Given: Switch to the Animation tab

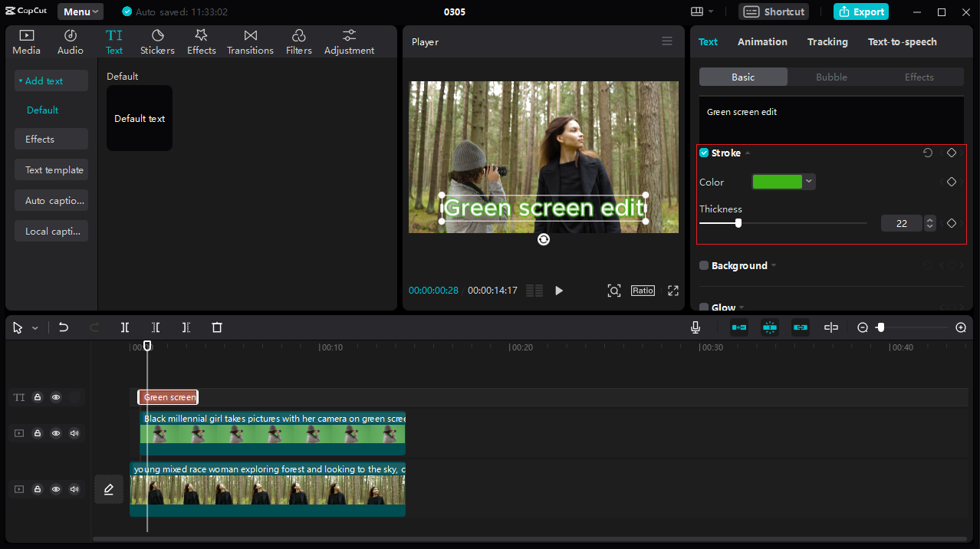Looking at the screenshot, I should point(762,42).
